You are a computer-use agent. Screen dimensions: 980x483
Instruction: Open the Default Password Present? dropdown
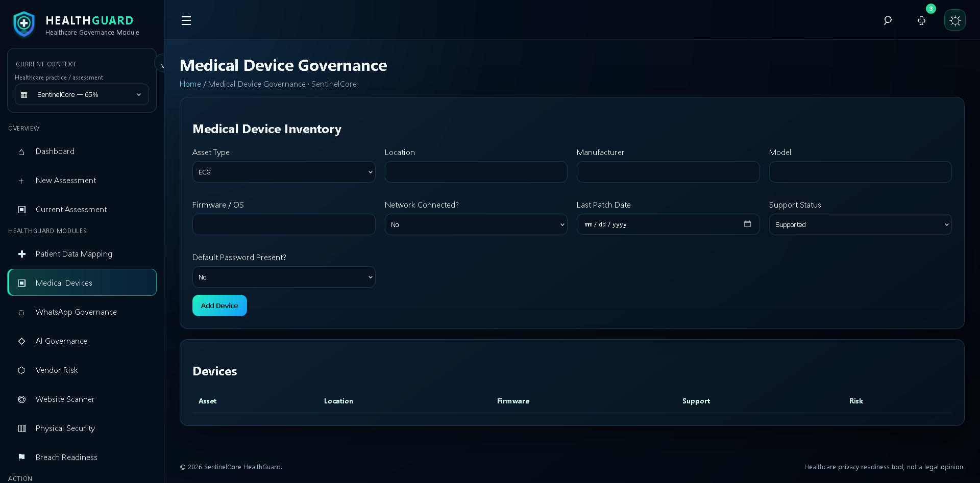pyautogui.click(x=284, y=277)
